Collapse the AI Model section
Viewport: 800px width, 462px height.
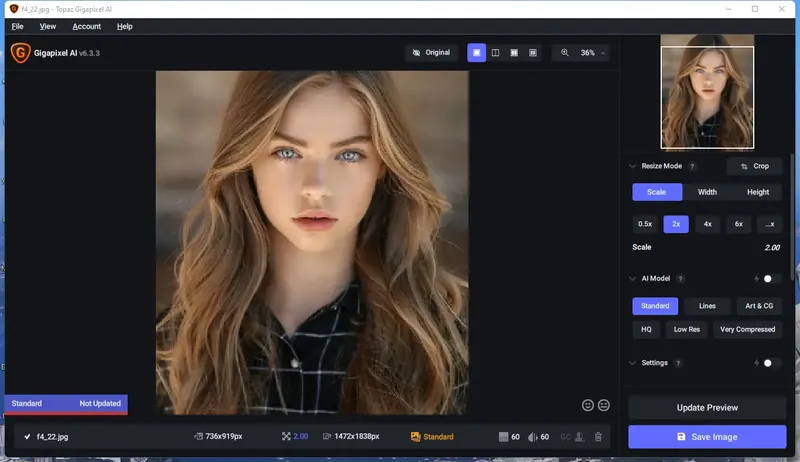coord(633,278)
